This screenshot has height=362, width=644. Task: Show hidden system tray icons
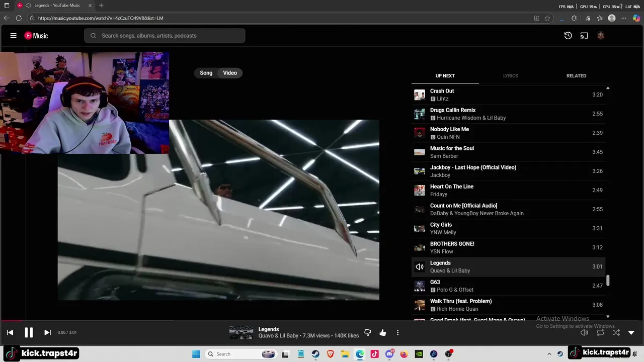(x=549, y=354)
